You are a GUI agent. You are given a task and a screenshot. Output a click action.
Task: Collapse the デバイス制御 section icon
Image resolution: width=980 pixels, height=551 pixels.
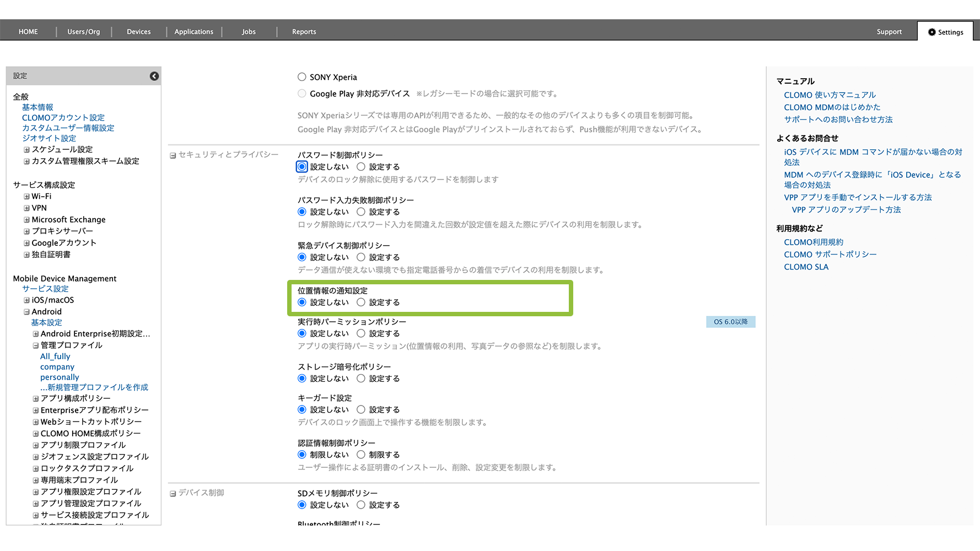click(173, 493)
